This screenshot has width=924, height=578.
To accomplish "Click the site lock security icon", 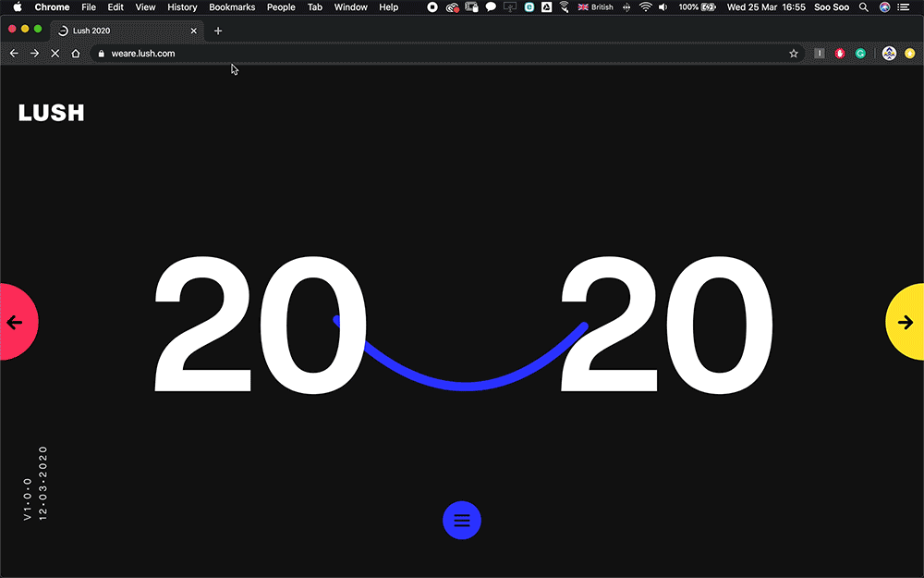I will click(102, 54).
